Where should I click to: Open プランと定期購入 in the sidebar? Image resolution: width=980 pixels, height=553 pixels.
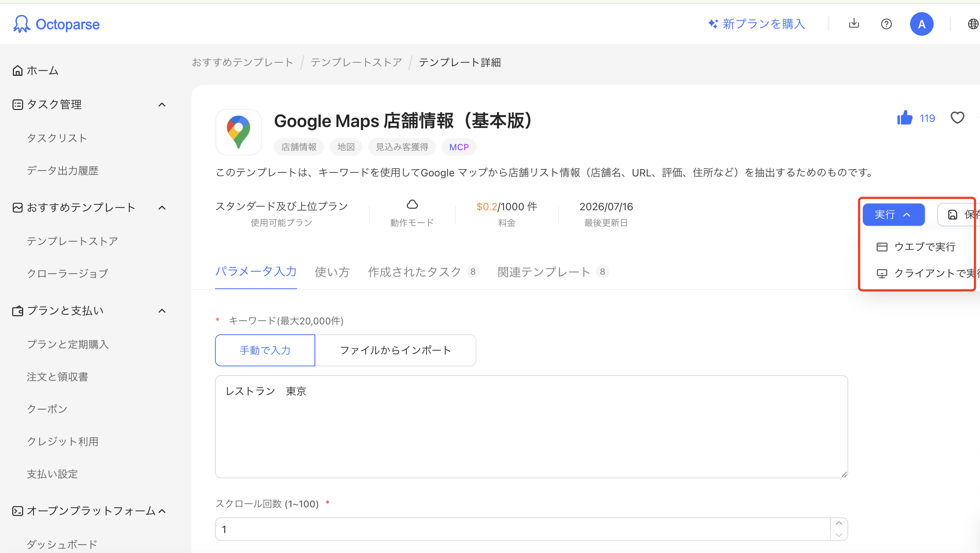tap(68, 345)
